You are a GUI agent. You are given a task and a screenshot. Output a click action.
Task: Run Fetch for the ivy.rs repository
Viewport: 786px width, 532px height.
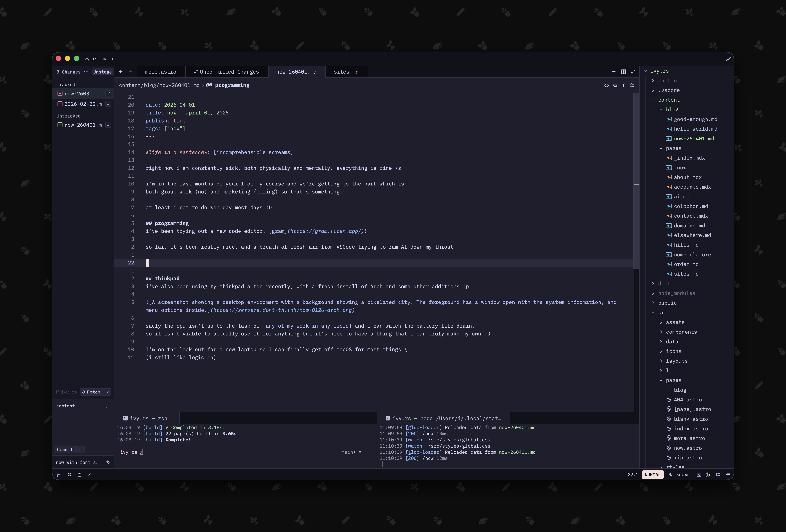tap(92, 392)
